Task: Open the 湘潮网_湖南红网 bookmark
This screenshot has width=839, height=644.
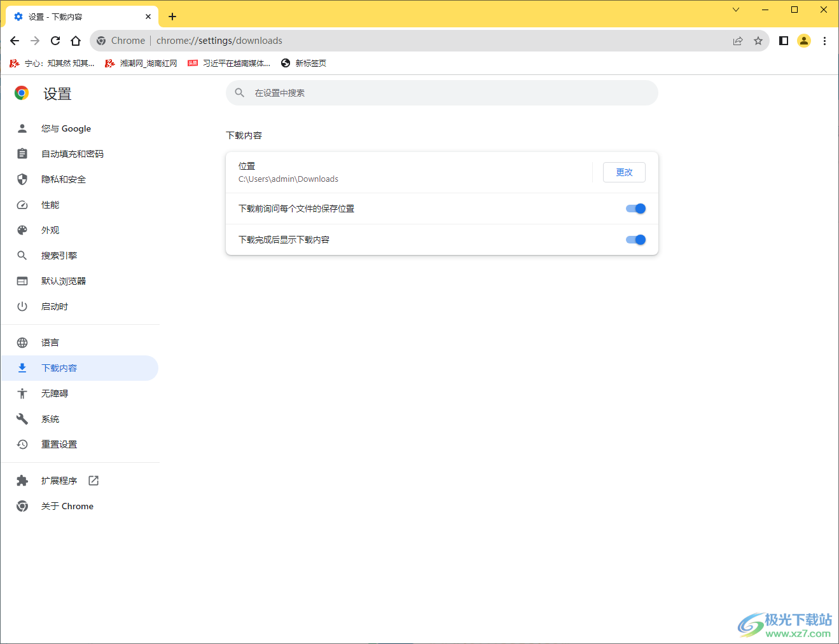Action: tap(141, 64)
